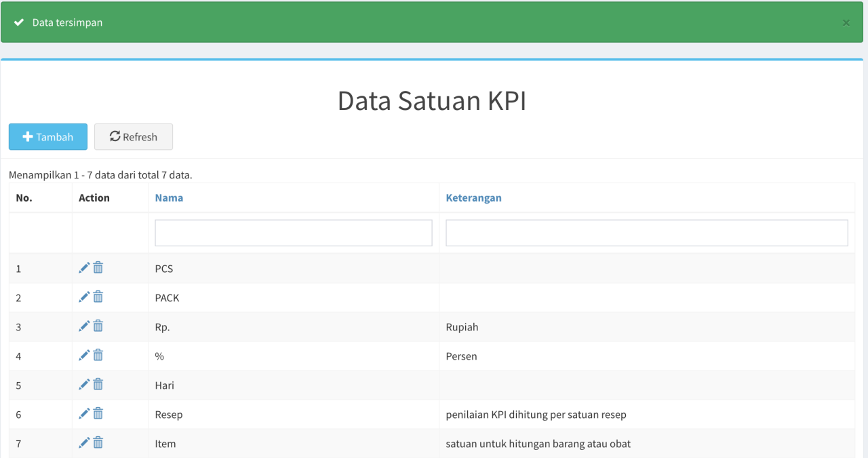
Task: Open edit for the Rp. row
Action: click(x=84, y=326)
